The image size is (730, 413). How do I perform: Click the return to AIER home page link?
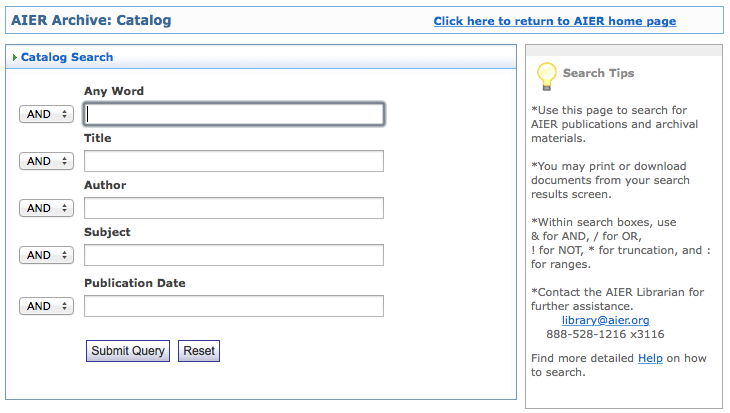coord(554,21)
